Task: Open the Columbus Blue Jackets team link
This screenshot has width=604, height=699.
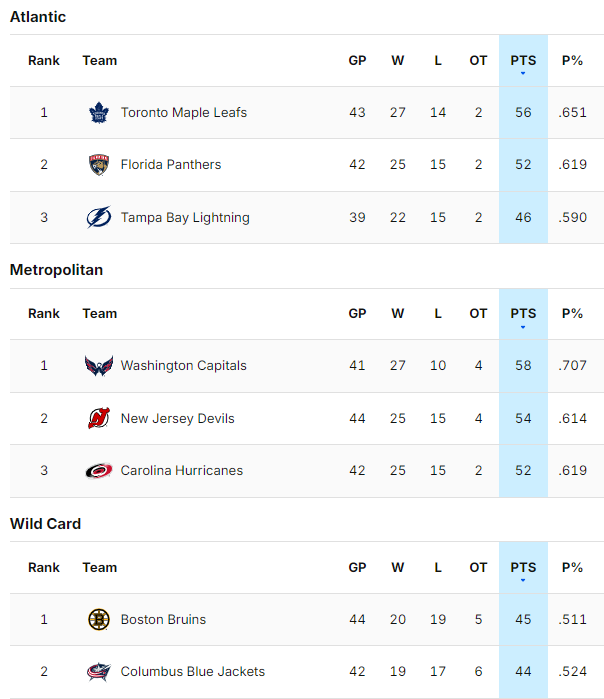Action: click(192, 672)
